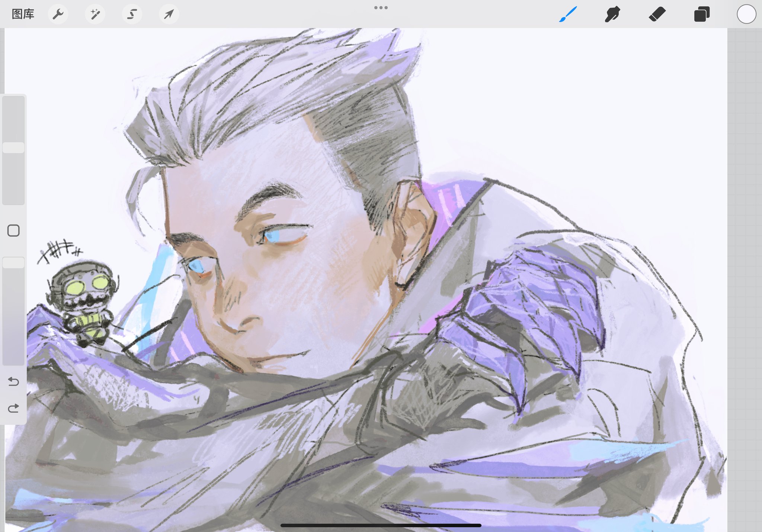Viewport: 762px width, 532px height.
Task: Redo the last undone stroke
Action: pos(13,408)
